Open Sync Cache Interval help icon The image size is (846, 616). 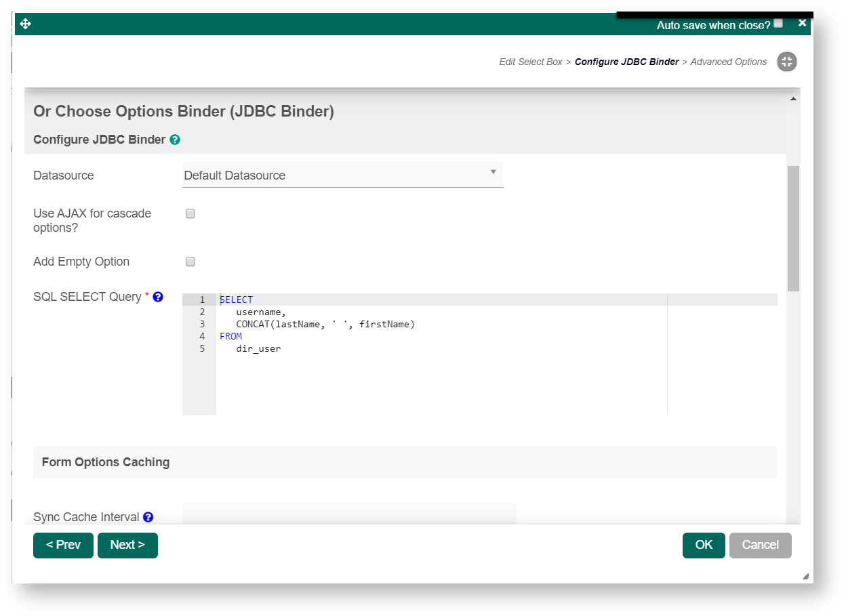point(148,517)
